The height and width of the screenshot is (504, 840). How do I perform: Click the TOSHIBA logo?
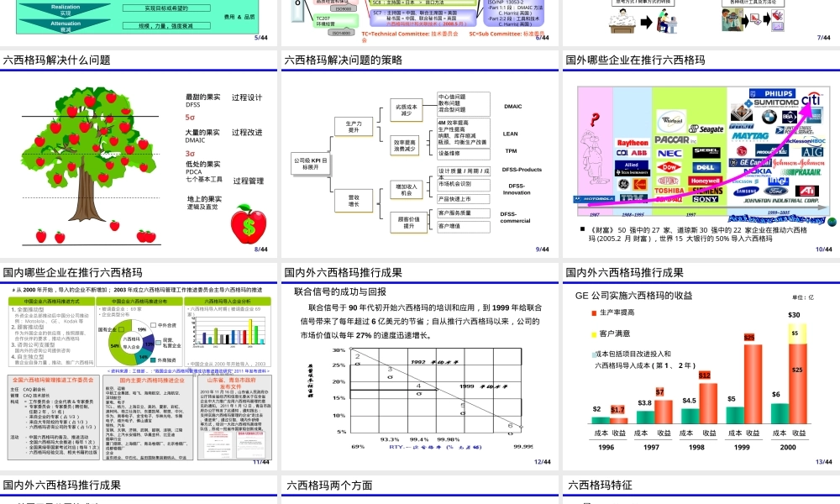(x=669, y=191)
